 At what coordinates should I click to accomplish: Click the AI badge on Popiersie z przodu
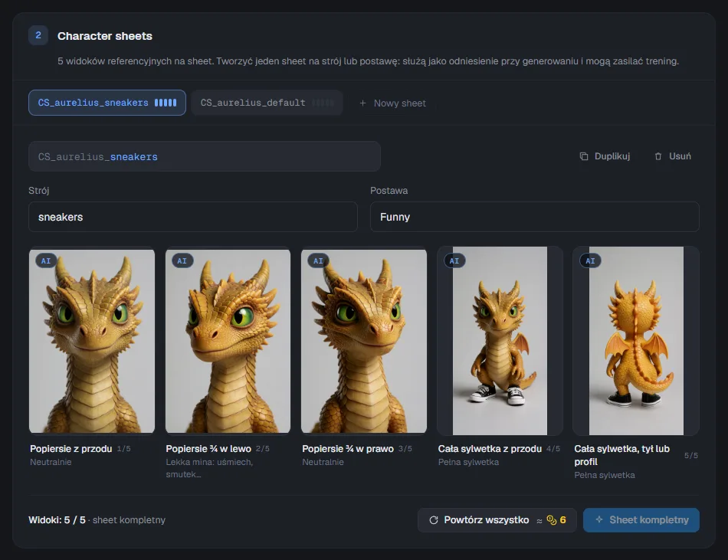tap(46, 260)
